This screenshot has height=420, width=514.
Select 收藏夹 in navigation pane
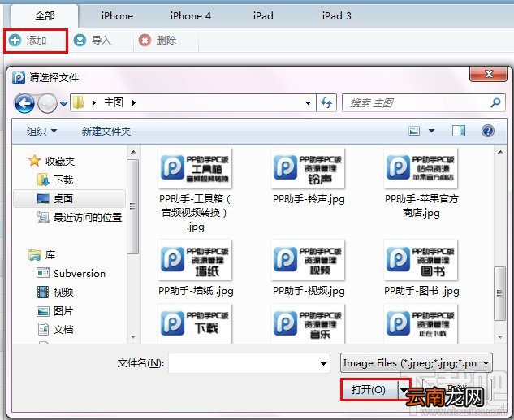pos(60,162)
